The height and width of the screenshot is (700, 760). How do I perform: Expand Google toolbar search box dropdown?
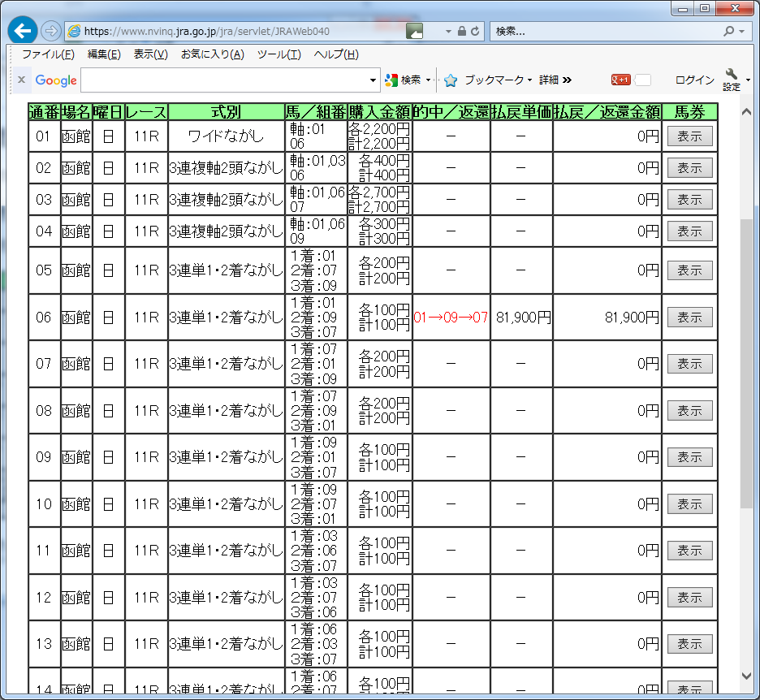373,80
